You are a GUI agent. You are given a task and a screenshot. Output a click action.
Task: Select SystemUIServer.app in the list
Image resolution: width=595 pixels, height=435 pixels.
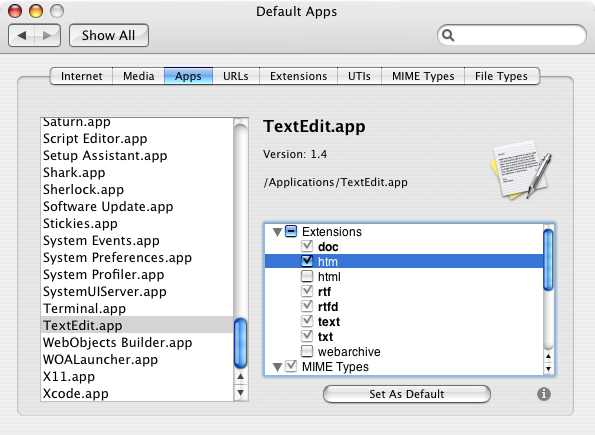click(x=137, y=292)
